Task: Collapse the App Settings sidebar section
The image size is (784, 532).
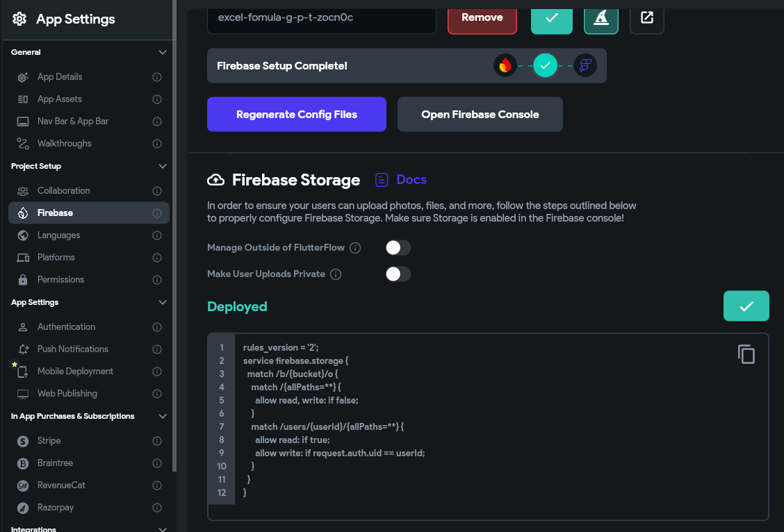Action: tap(163, 302)
